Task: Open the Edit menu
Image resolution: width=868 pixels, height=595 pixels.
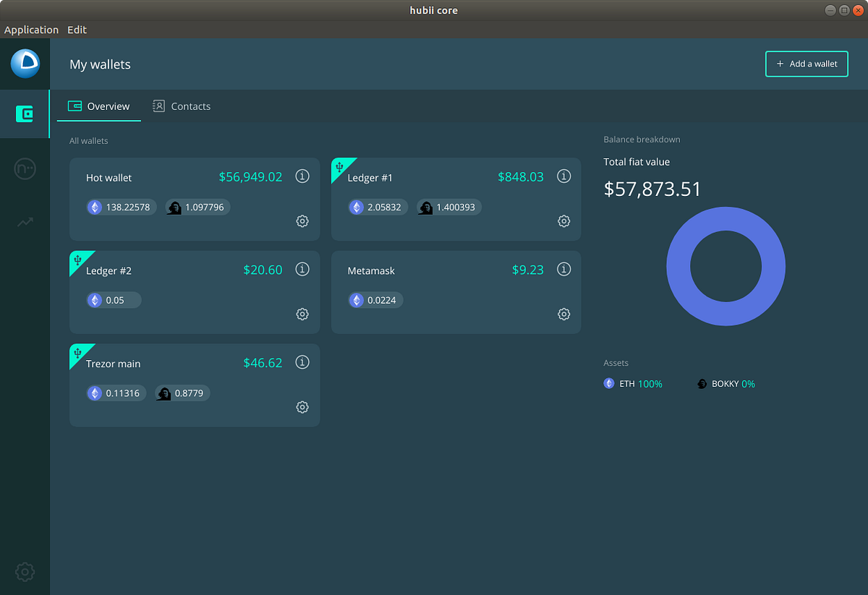Action: point(77,30)
